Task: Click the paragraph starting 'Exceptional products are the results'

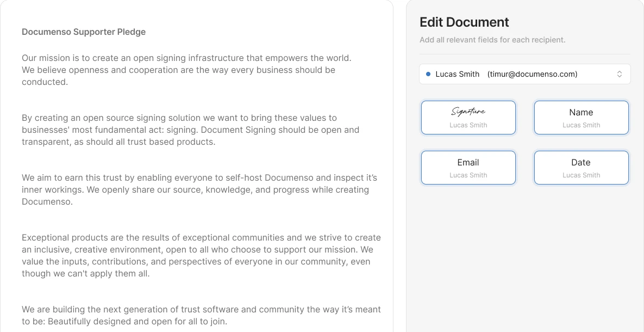Action: pos(201,255)
